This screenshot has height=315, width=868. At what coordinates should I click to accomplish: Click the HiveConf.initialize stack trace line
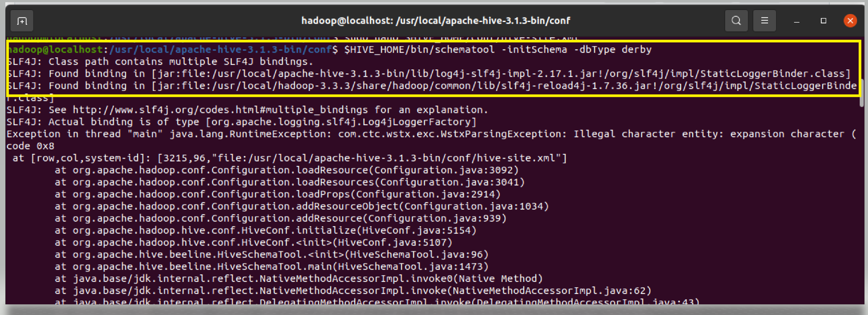[x=266, y=230]
